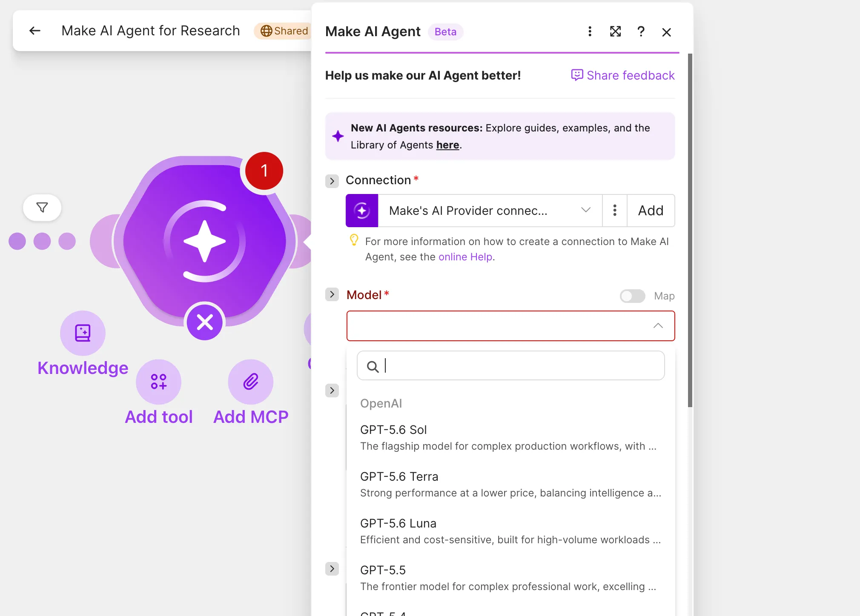This screenshot has height=616, width=860.
Task: Toggle the Map switch for Model
Action: click(x=632, y=296)
